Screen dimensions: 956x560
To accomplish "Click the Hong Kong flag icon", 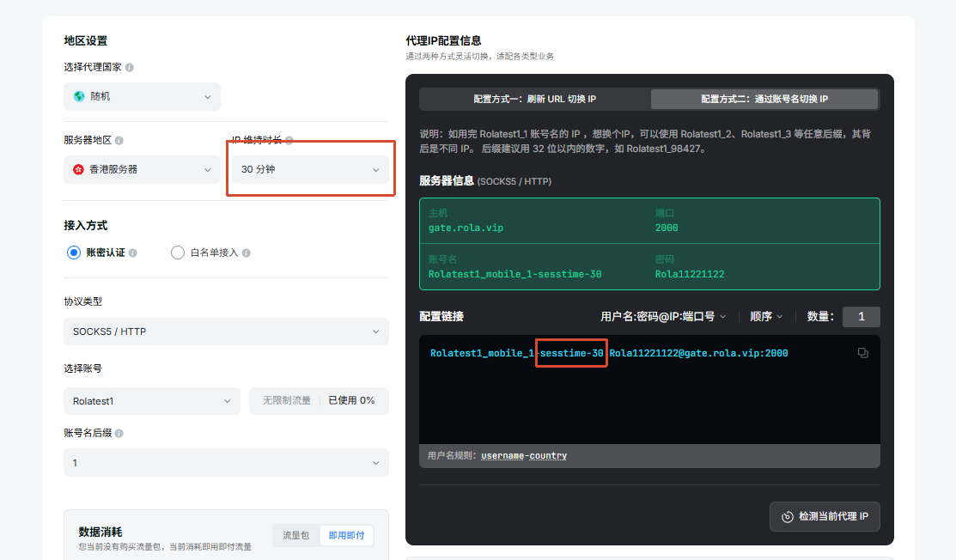I will pos(79,169).
